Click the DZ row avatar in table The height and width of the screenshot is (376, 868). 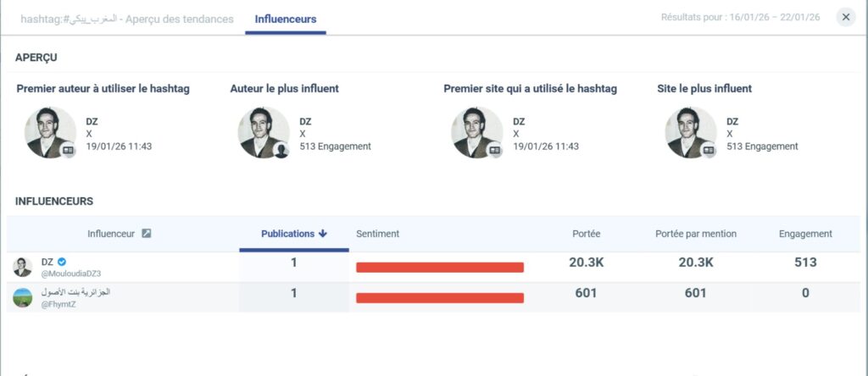[23, 267]
